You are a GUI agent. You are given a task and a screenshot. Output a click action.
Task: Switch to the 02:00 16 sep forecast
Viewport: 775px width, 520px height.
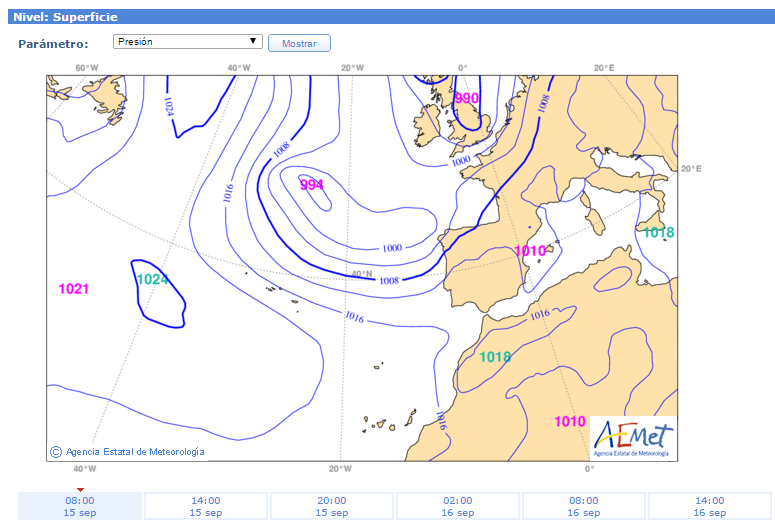[458, 506]
